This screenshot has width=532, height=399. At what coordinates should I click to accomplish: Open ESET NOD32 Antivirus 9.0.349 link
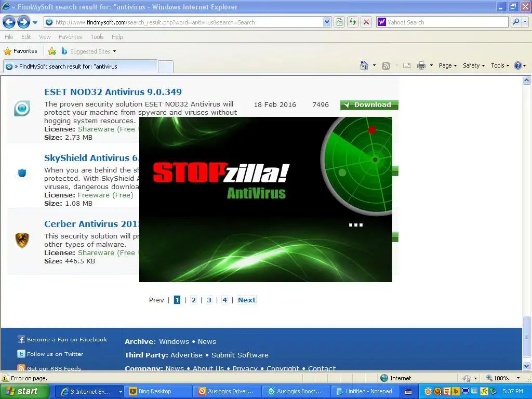pos(113,92)
